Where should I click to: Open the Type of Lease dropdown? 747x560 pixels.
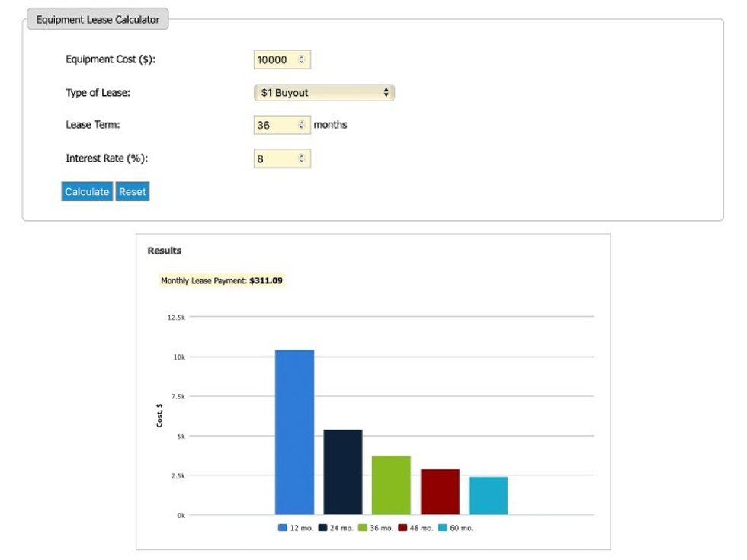point(324,92)
